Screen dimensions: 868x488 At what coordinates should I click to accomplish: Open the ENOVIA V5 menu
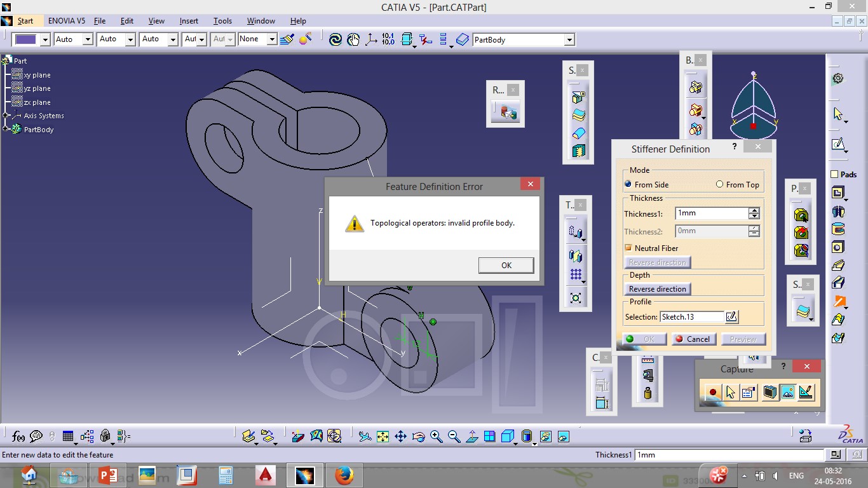click(67, 21)
